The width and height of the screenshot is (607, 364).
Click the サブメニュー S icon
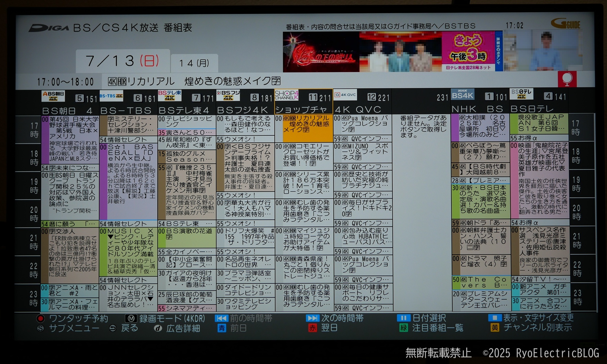click(41, 328)
